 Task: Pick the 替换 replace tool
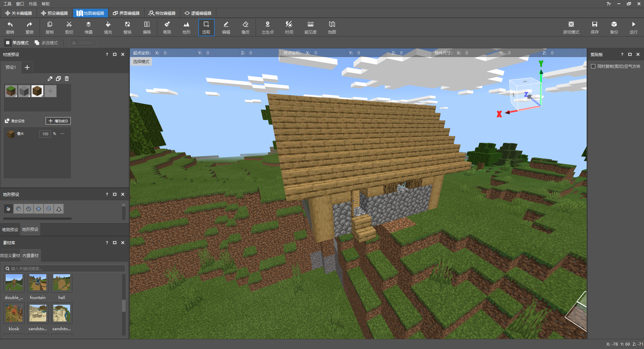pyautogui.click(x=127, y=28)
